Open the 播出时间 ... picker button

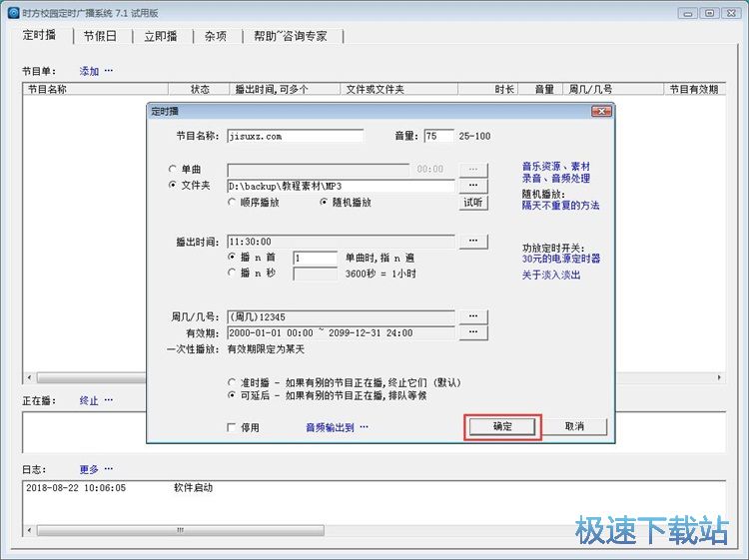(x=473, y=242)
